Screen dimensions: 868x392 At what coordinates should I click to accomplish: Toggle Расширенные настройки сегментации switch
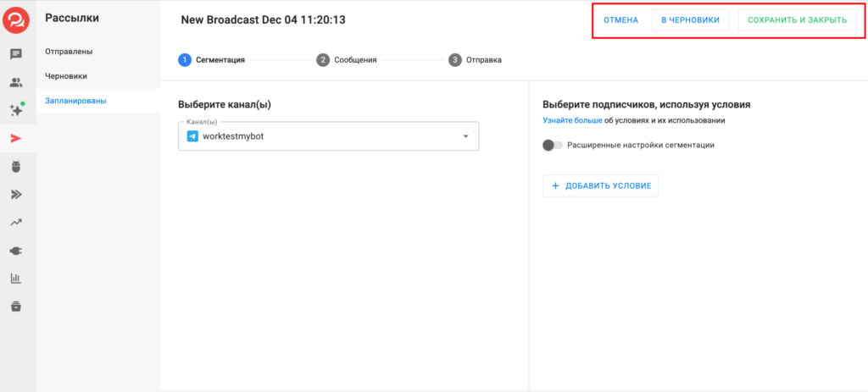coord(553,145)
